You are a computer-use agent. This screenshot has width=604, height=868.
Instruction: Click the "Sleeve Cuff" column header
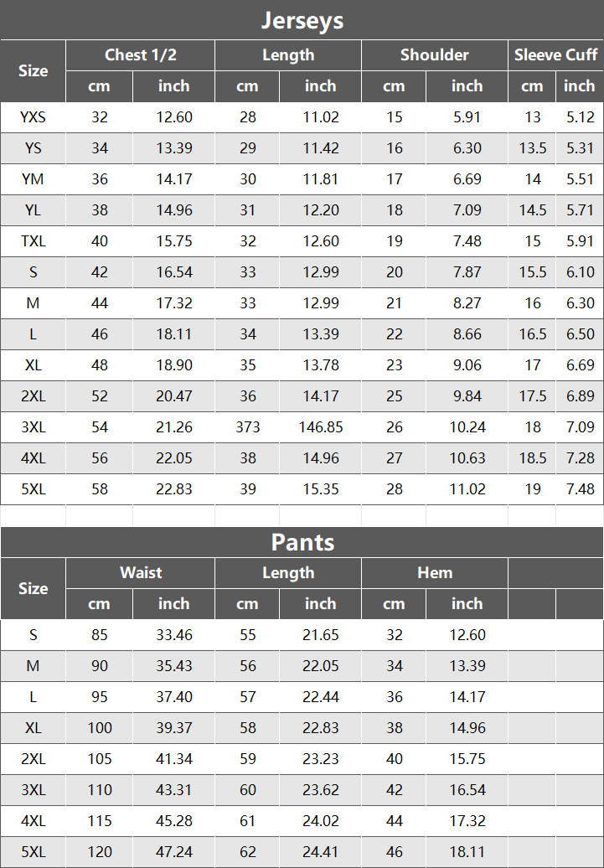[x=555, y=55]
